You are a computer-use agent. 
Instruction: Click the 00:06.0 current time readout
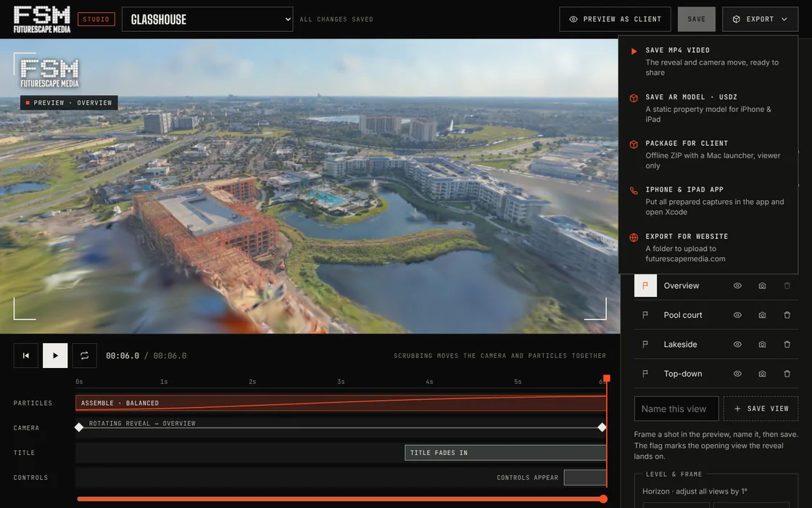123,356
